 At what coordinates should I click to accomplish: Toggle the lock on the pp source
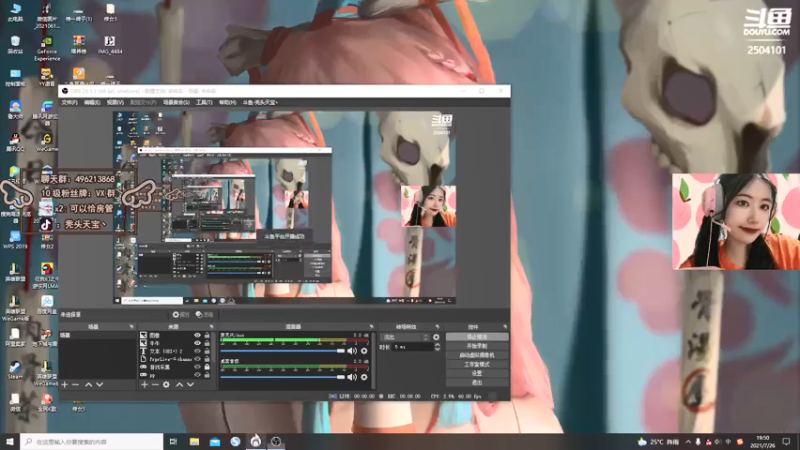pyautogui.click(x=207, y=375)
